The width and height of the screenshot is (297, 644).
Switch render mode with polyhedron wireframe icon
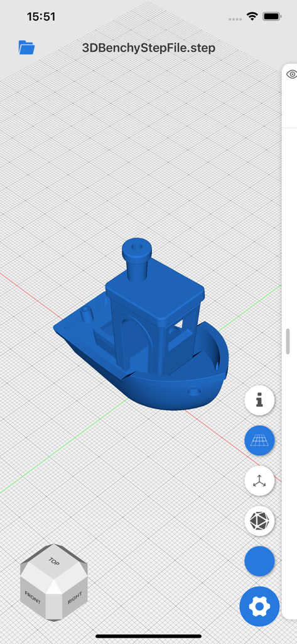pos(259,521)
